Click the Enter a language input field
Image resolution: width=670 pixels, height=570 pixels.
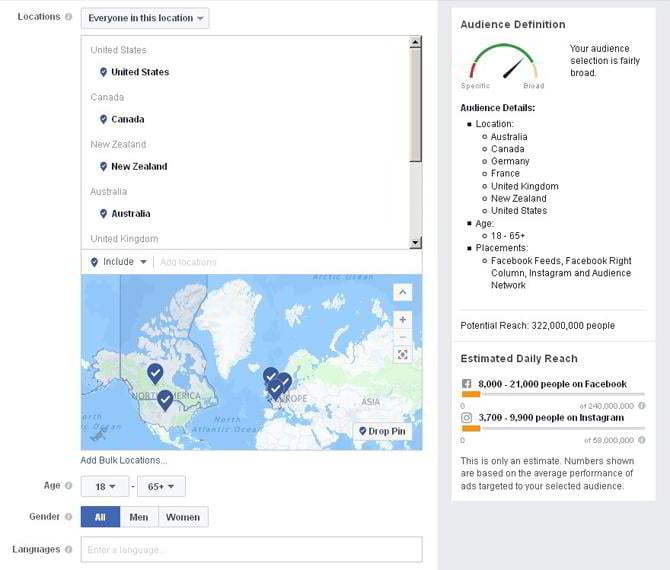coord(251,550)
